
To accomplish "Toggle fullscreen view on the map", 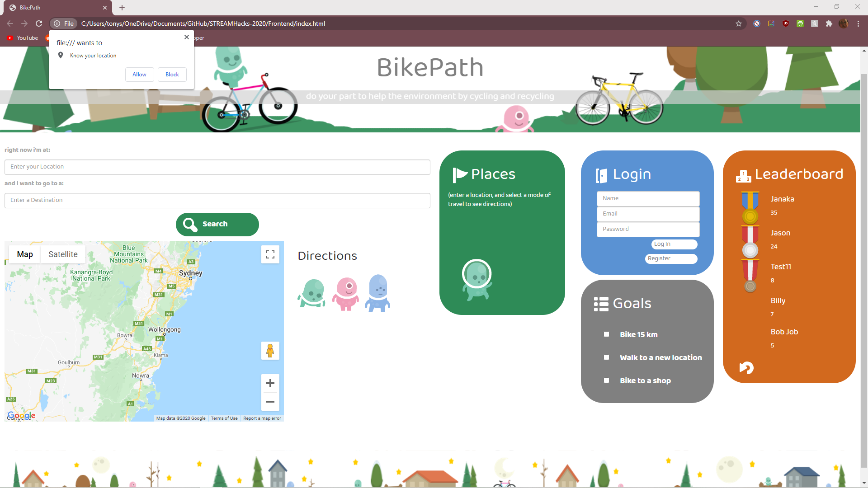I will [270, 254].
